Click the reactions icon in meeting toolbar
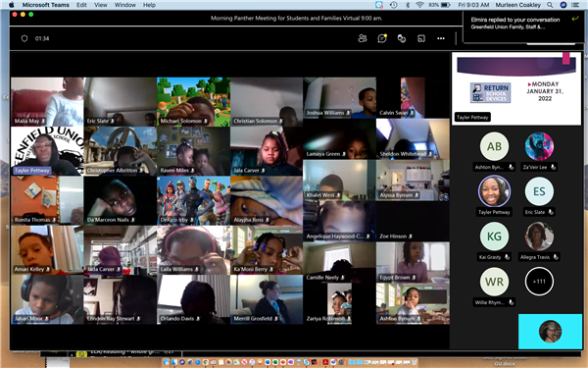 (x=402, y=38)
